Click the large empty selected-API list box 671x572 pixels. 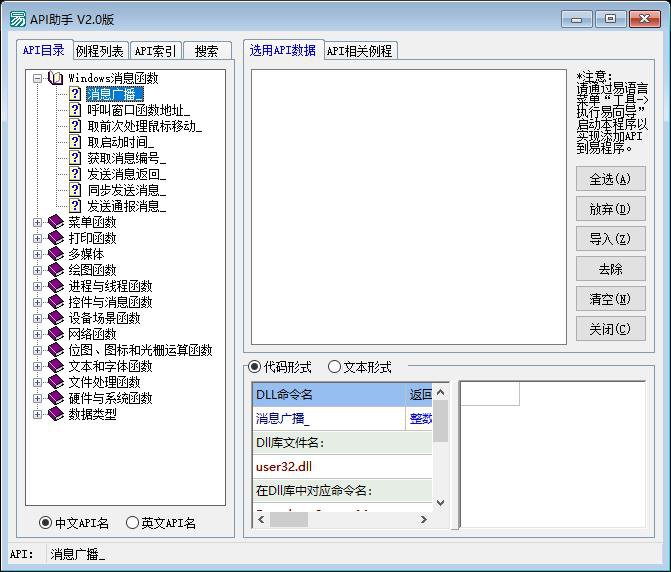(409, 207)
